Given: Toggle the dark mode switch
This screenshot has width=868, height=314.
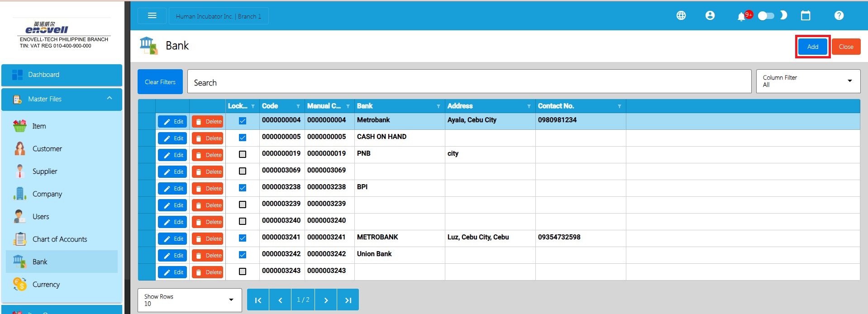Looking at the screenshot, I should 766,16.
